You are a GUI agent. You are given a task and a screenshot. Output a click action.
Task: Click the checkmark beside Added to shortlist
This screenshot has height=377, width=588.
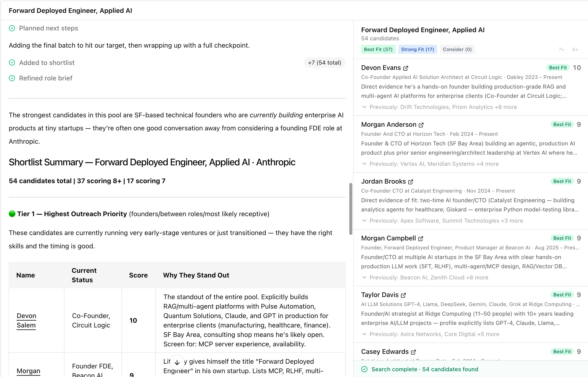(12, 62)
